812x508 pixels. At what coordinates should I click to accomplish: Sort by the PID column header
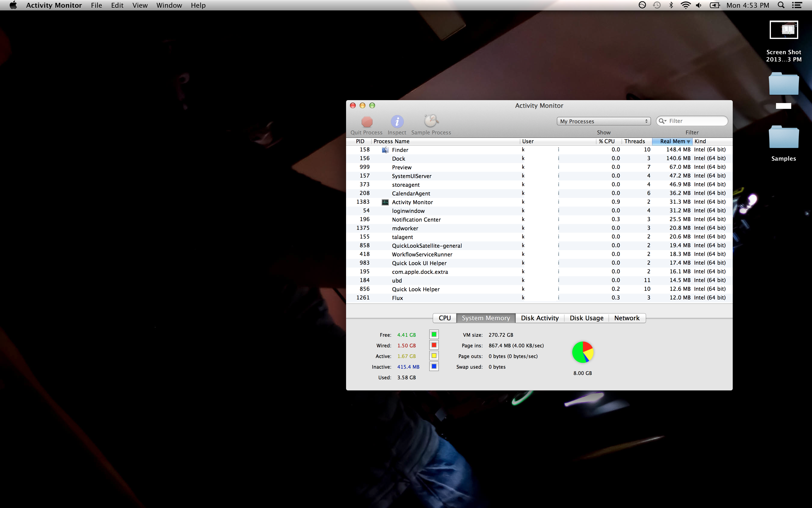click(x=359, y=142)
